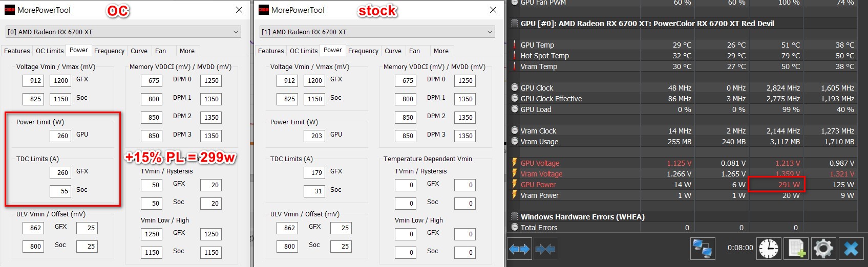Click GPU Clock round sensor icon
The image size is (868, 267).
tap(515, 87)
